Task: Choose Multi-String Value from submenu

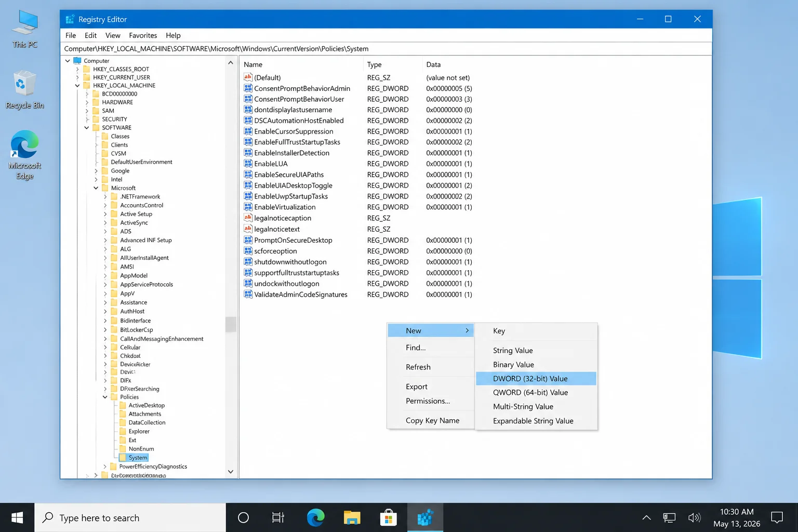Action: (536, 407)
